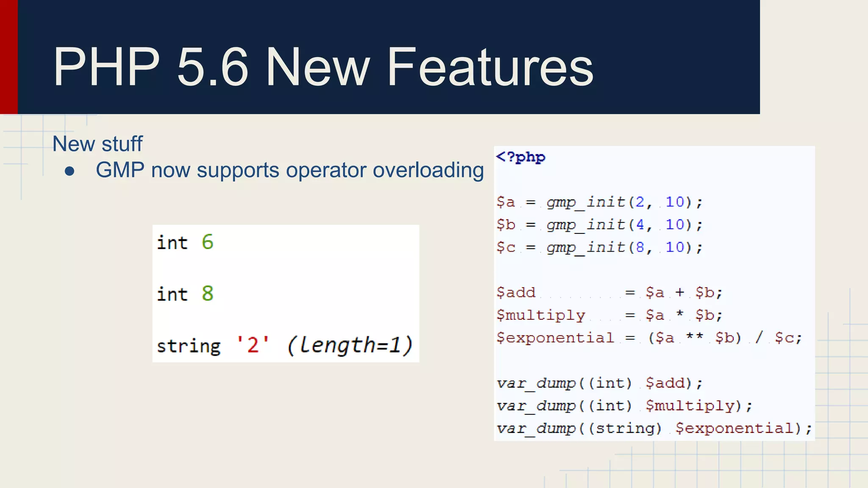Click the '<?php' opening tag
This screenshot has width=868, height=488.
[520, 157]
